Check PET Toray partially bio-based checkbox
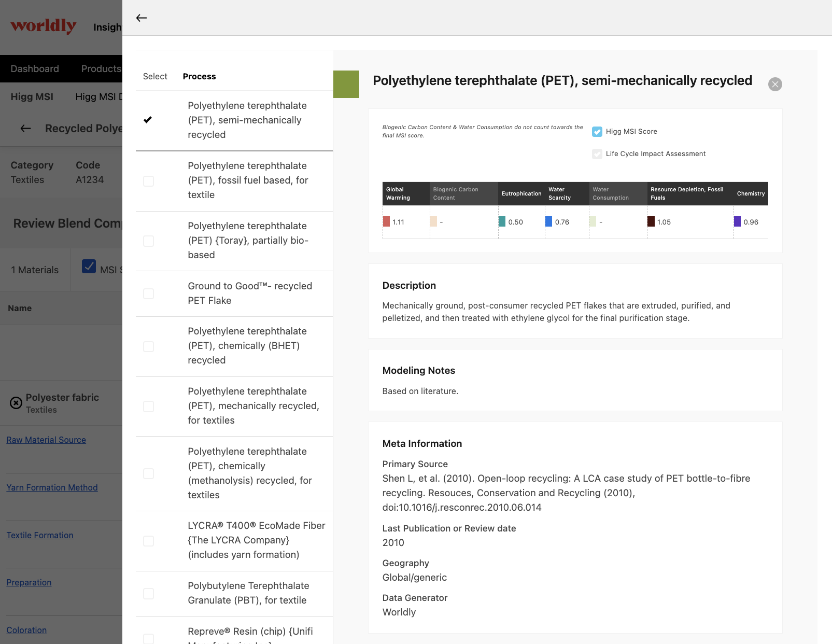This screenshot has height=644, width=832. tap(148, 241)
